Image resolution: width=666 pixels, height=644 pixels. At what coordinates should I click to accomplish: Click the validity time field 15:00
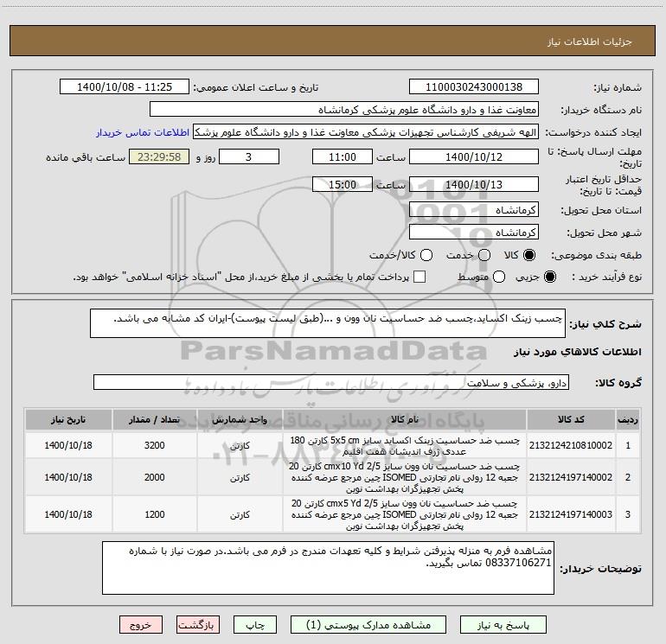coord(343,184)
